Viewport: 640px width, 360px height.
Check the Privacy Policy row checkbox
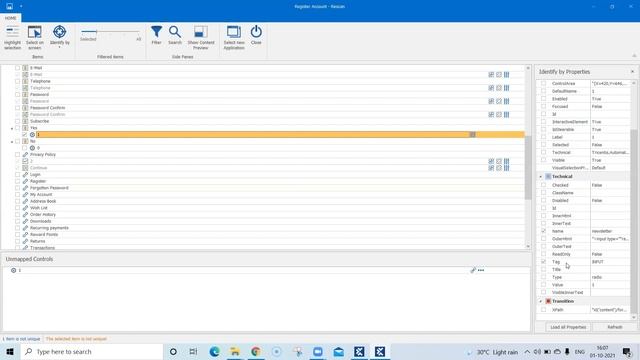[x=18, y=155]
